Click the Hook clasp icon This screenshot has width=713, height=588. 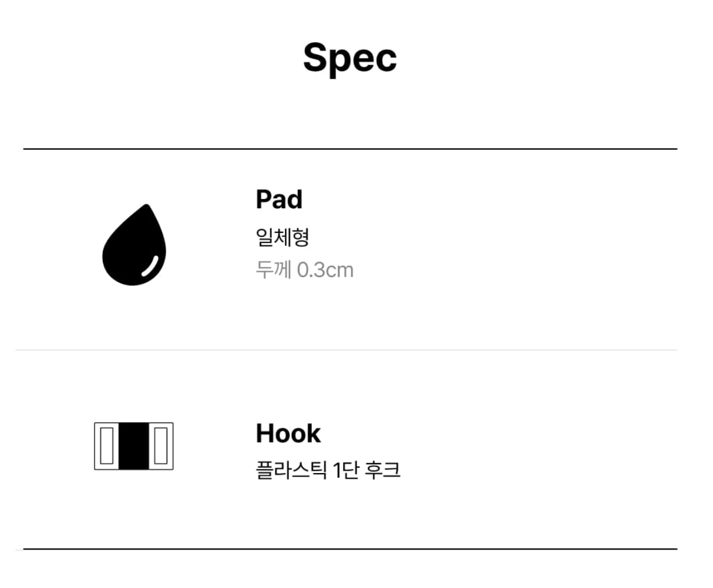(x=134, y=446)
